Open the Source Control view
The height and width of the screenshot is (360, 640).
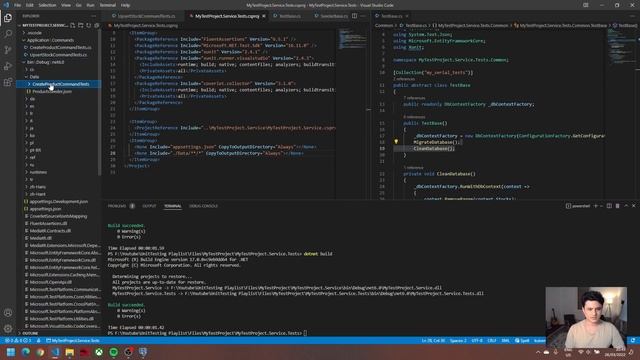point(8,50)
